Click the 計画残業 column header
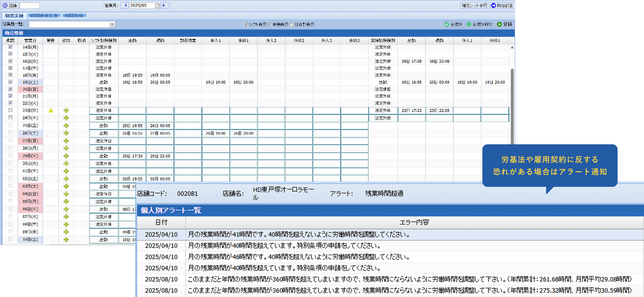 188,41
